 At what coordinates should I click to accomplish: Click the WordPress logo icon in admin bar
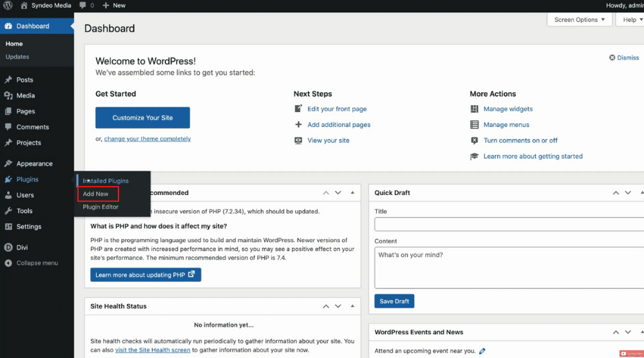(x=8, y=5)
